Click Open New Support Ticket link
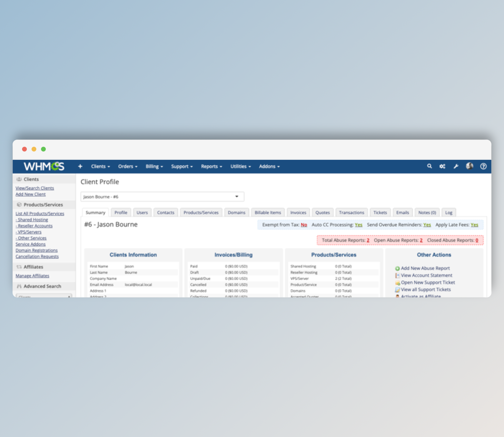504x437 pixels. pos(428,282)
